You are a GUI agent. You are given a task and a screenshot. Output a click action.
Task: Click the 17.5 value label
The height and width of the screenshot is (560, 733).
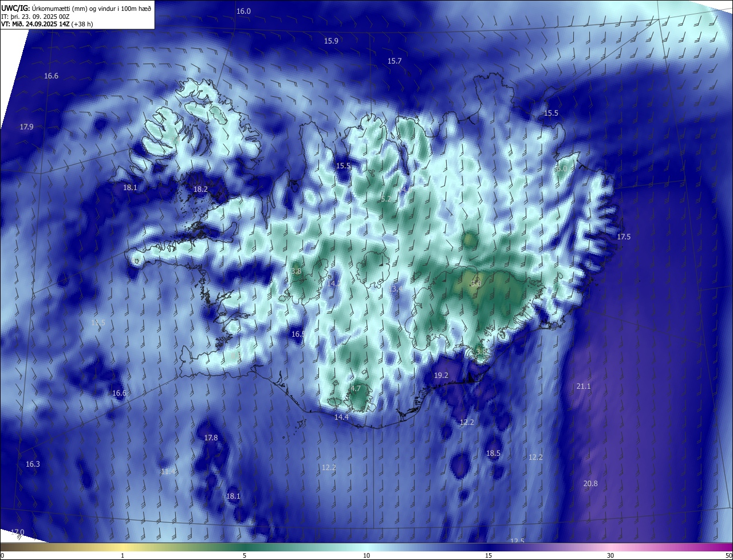point(624,236)
